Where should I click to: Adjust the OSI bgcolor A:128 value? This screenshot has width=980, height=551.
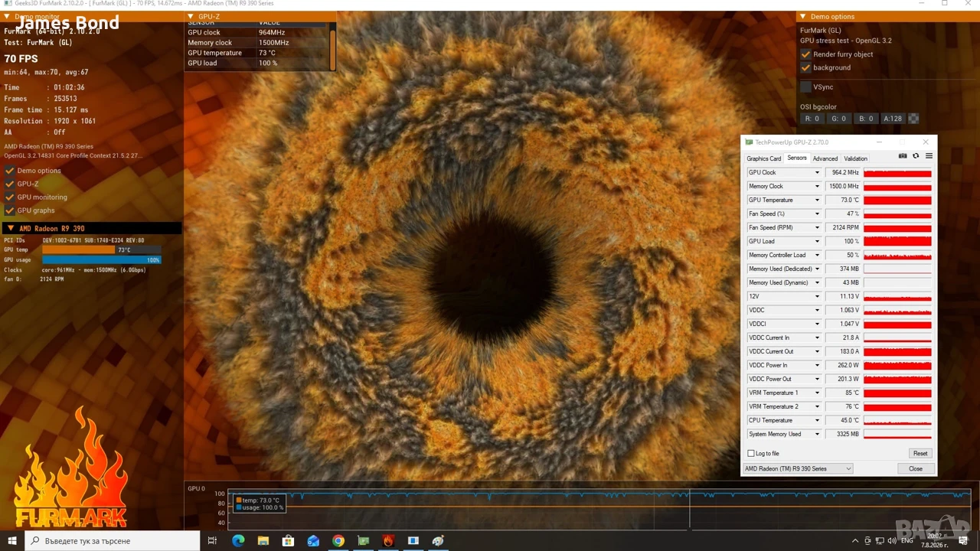(893, 119)
